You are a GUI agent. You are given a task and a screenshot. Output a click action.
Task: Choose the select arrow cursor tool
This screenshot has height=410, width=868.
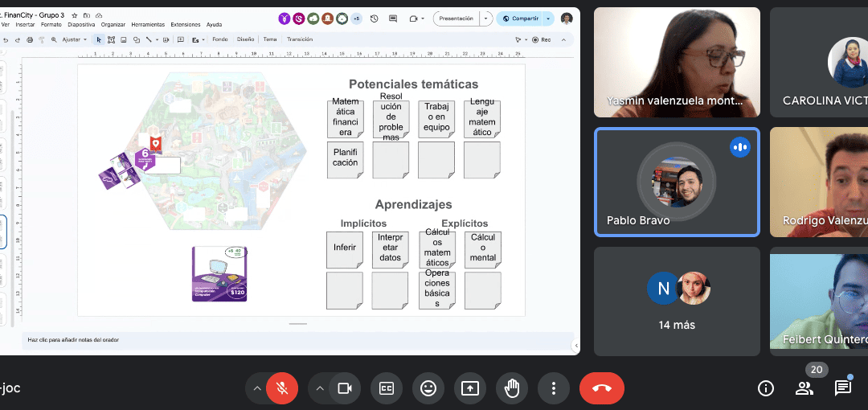pyautogui.click(x=99, y=39)
